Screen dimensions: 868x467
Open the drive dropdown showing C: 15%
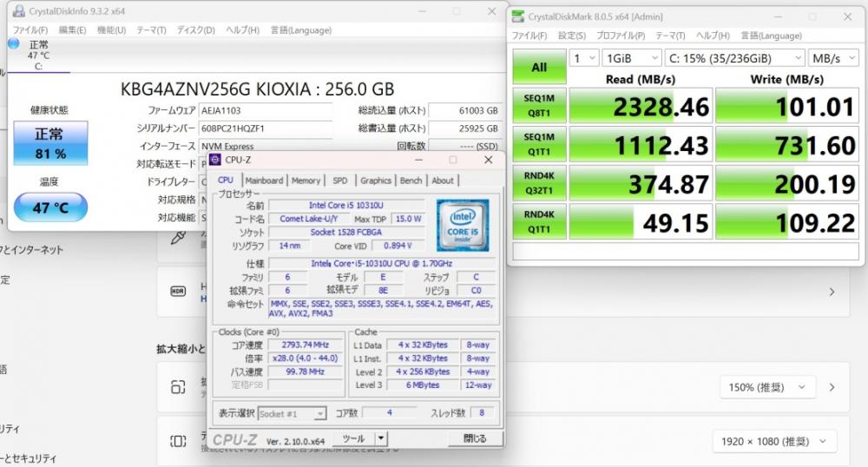[734, 58]
